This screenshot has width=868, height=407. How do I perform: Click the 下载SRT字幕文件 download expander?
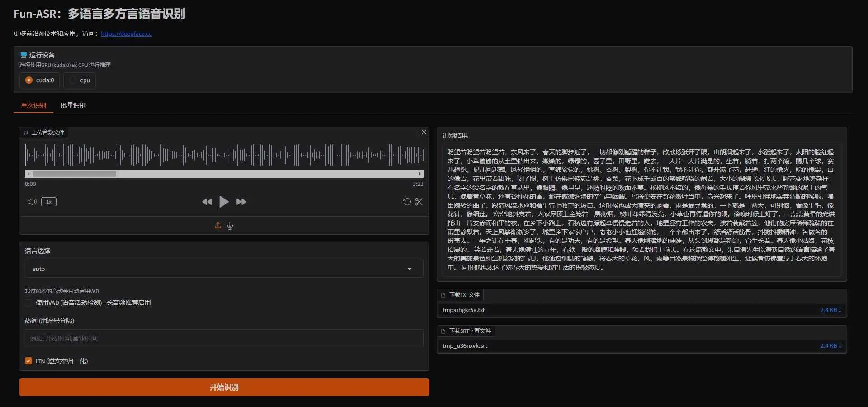pyautogui.click(x=465, y=331)
